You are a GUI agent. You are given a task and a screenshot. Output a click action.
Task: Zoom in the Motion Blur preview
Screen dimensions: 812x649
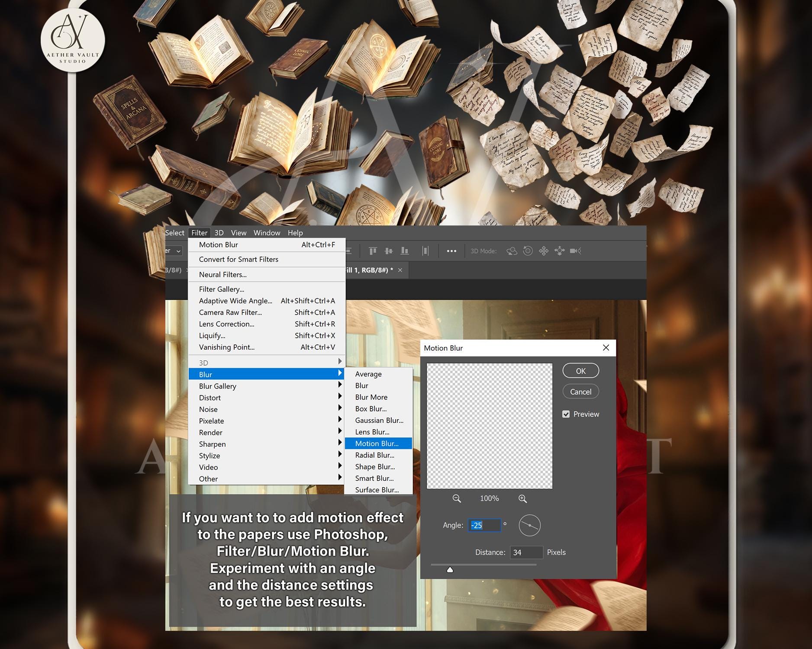click(x=522, y=498)
